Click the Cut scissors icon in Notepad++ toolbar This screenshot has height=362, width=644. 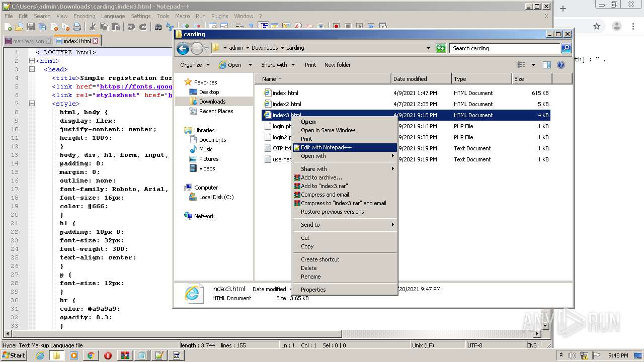pyautogui.click(x=93, y=26)
